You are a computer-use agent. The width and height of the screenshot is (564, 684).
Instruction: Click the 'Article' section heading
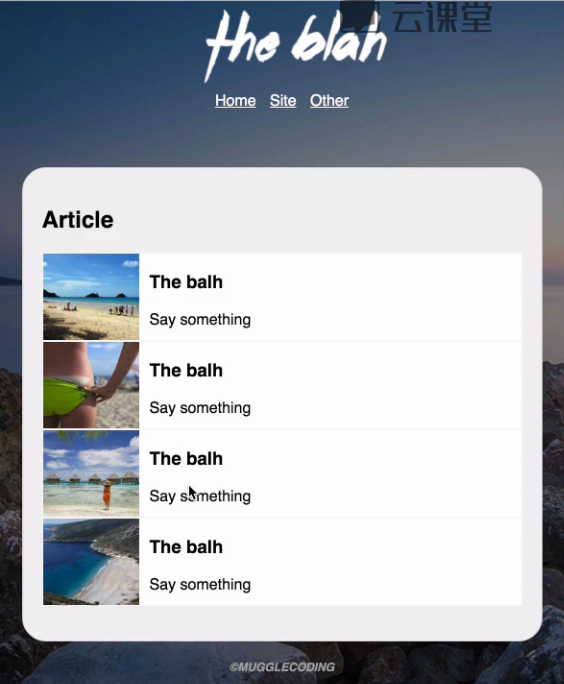coord(78,219)
